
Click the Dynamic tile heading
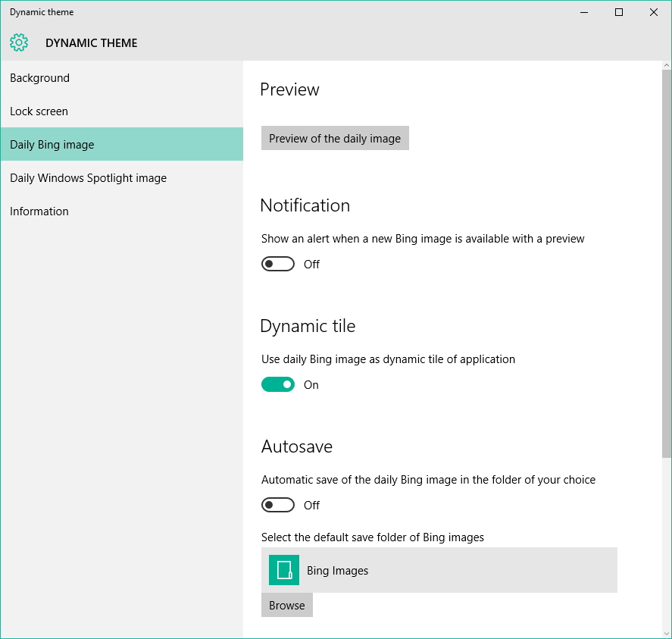point(308,326)
